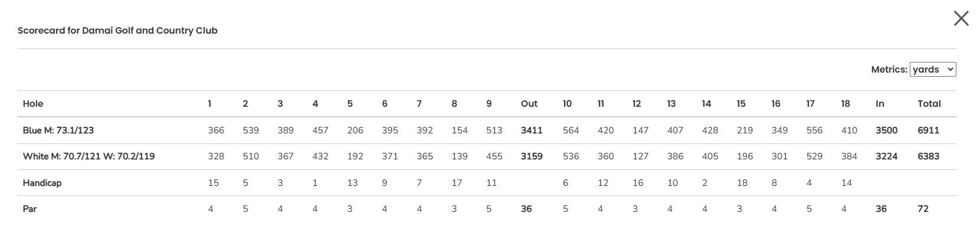The width and height of the screenshot is (980, 239).
Task: Click the Handicap row label
Action: [x=42, y=183]
